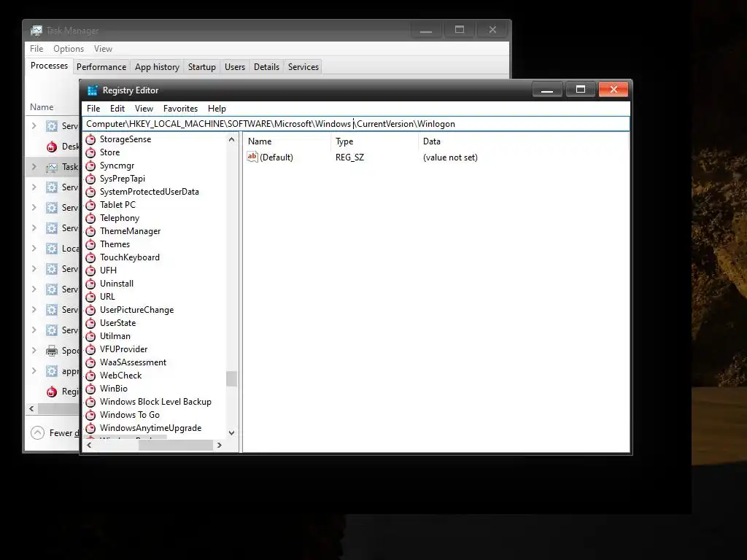Select the Processes tab
The width and height of the screenshot is (747, 560).
pyautogui.click(x=49, y=66)
